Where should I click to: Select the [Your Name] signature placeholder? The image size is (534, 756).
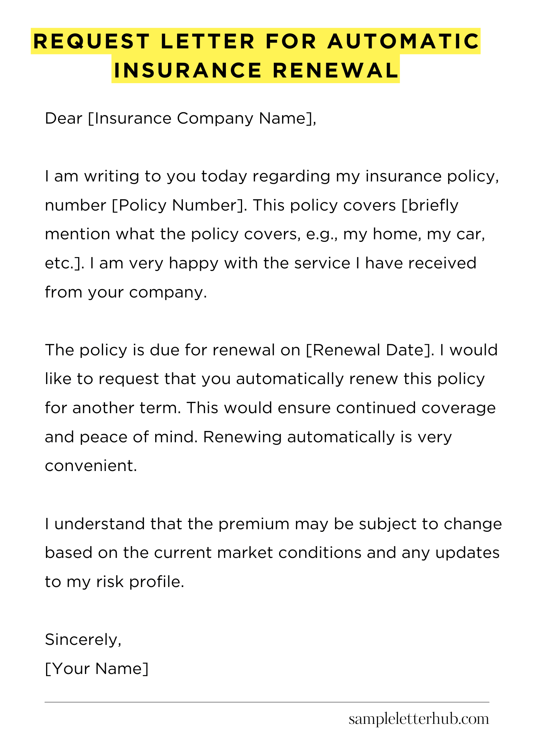tap(97, 668)
